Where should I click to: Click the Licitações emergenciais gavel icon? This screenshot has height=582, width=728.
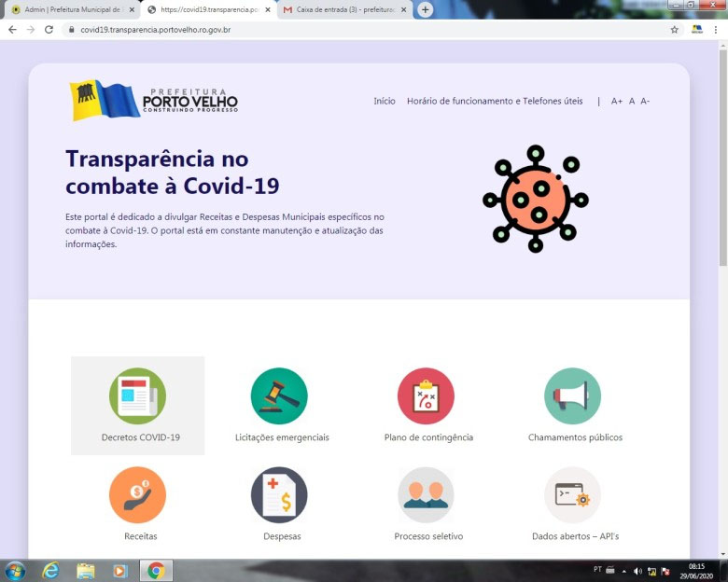click(279, 396)
